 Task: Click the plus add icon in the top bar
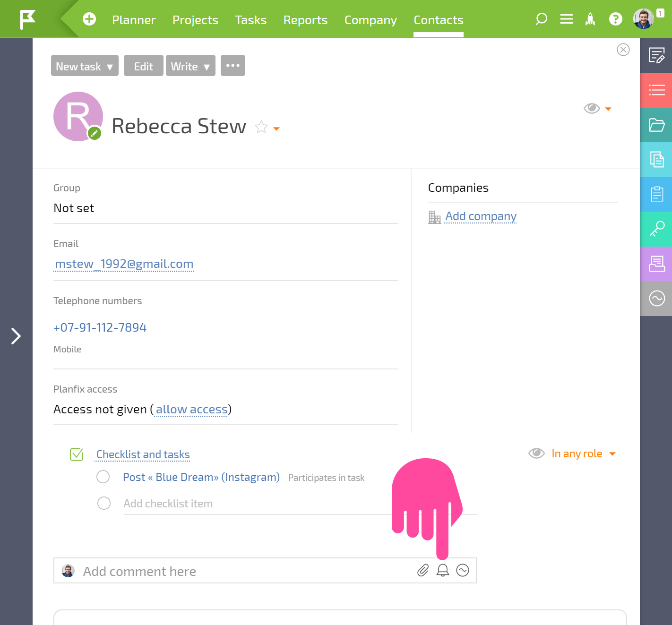89,19
